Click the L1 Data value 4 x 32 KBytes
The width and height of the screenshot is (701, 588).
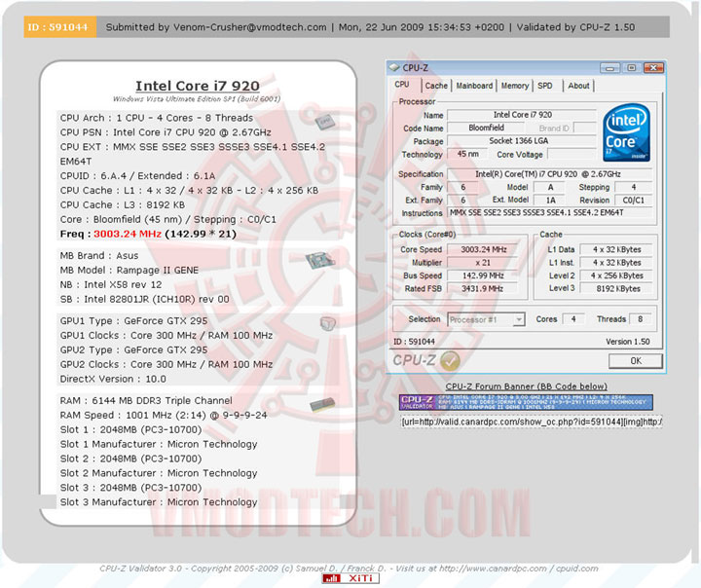pos(616,249)
